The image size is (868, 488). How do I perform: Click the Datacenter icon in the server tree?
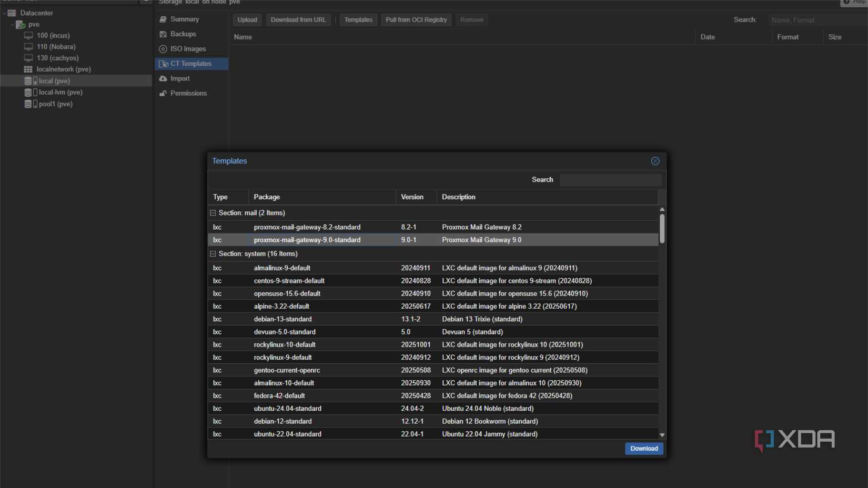click(12, 13)
